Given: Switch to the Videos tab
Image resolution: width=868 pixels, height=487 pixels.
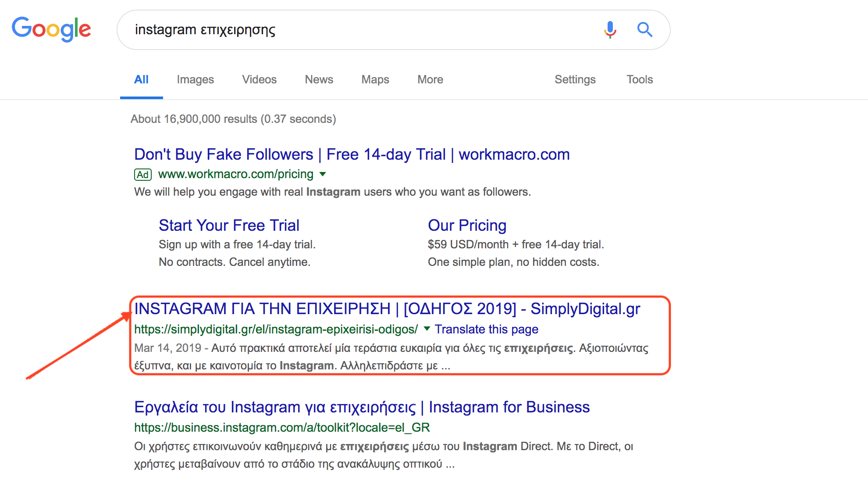Looking at the screenshot, I should click(259, 79).
